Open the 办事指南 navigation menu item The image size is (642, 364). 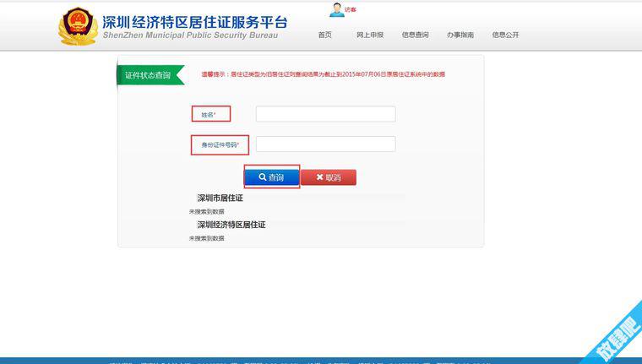click(x=460, y=35)
